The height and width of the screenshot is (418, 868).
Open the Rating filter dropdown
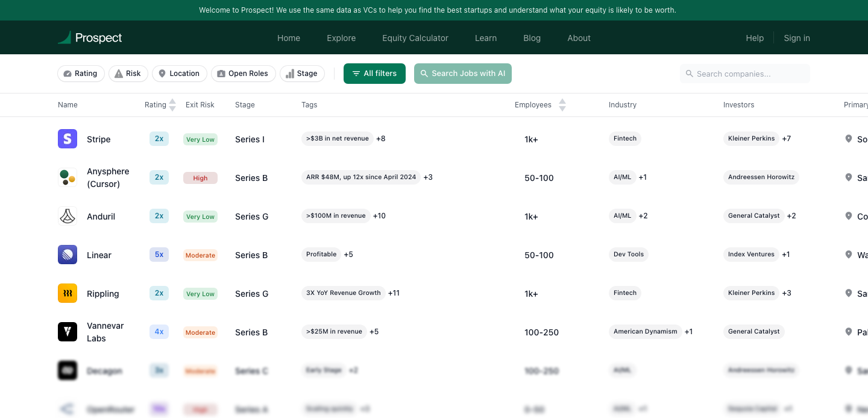click(81, 74)
